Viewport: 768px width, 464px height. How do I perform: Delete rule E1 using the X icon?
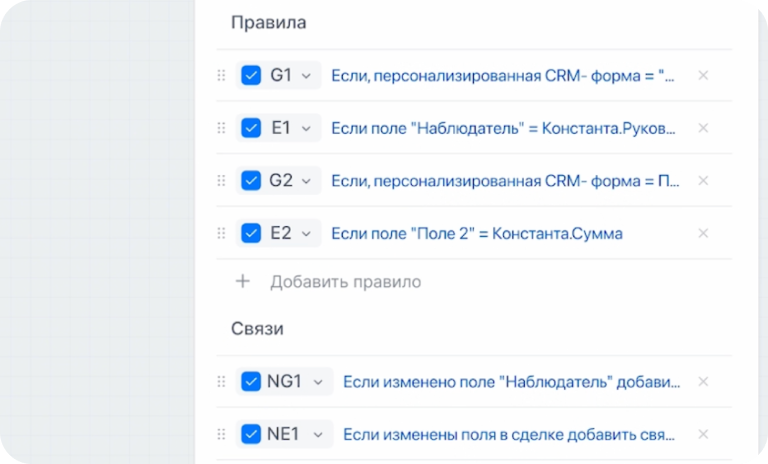click(x=703, y=128)
